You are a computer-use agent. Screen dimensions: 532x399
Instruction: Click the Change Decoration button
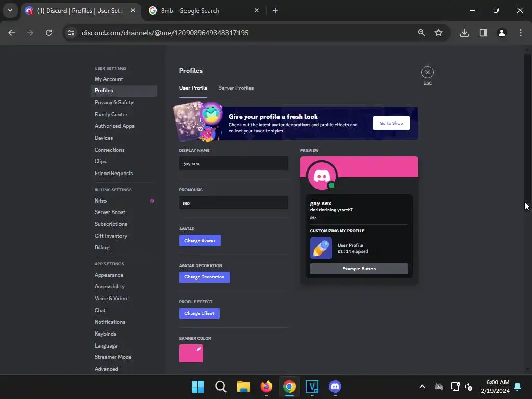[x=204, y=277]
